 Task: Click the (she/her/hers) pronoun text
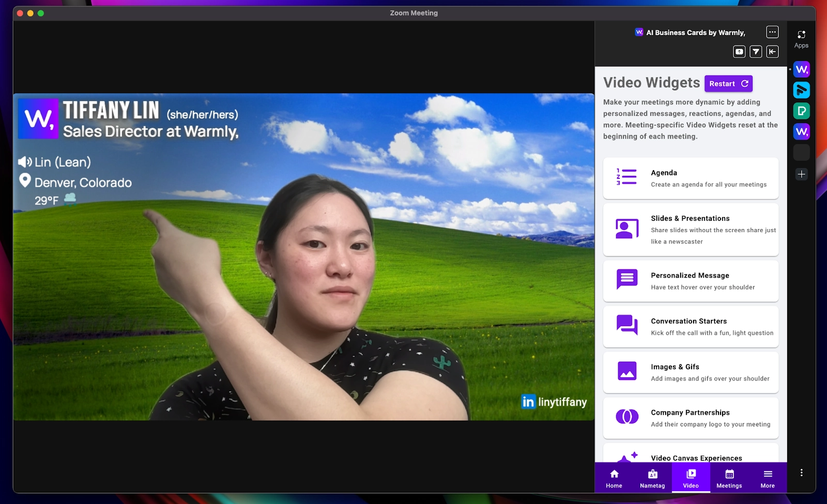(202, 115)
